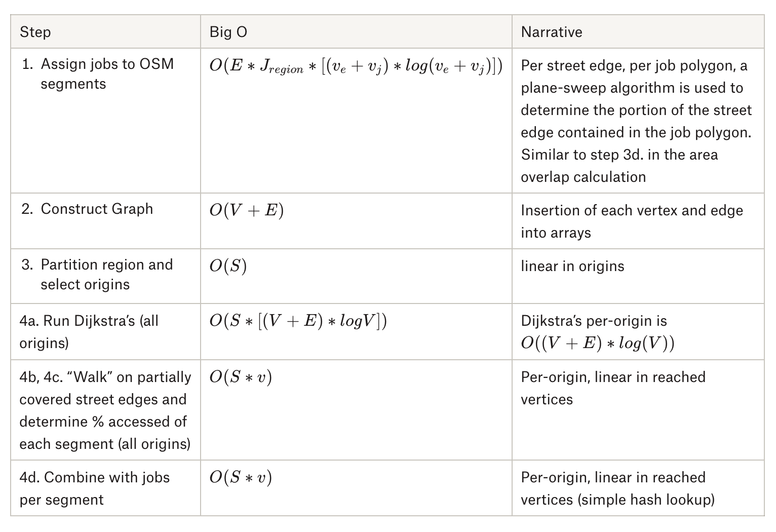
Task: Click the "Step" column header
Action: coord(35,32)
